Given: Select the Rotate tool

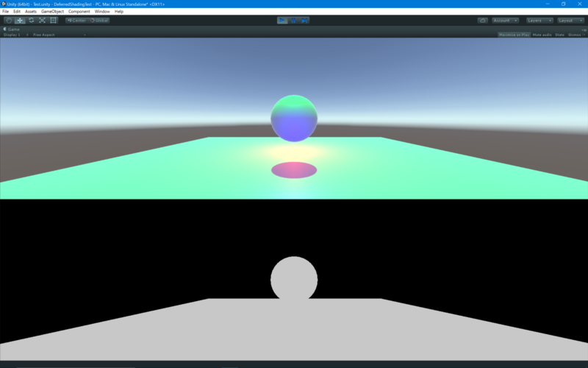Looking at the screenshot, I should coord(31,21).
